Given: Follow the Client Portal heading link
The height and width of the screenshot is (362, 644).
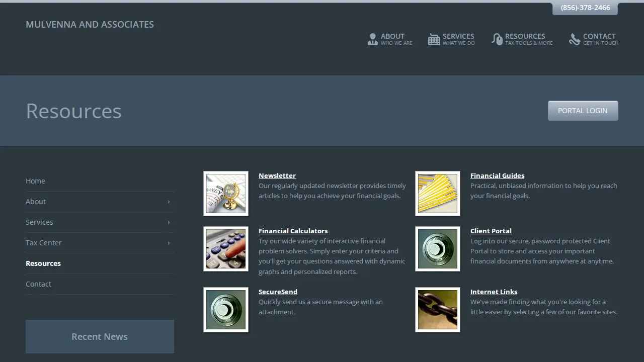Looking at the screenshot, I should pyautogui.click(x=491, y=231).
